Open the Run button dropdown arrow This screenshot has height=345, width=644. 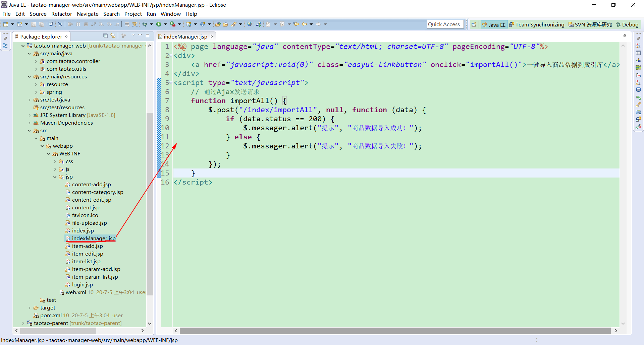[165, 24]
